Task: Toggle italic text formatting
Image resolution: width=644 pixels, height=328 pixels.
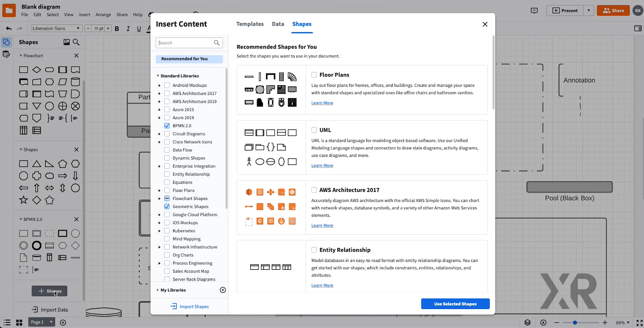Action: pos(128,29)
